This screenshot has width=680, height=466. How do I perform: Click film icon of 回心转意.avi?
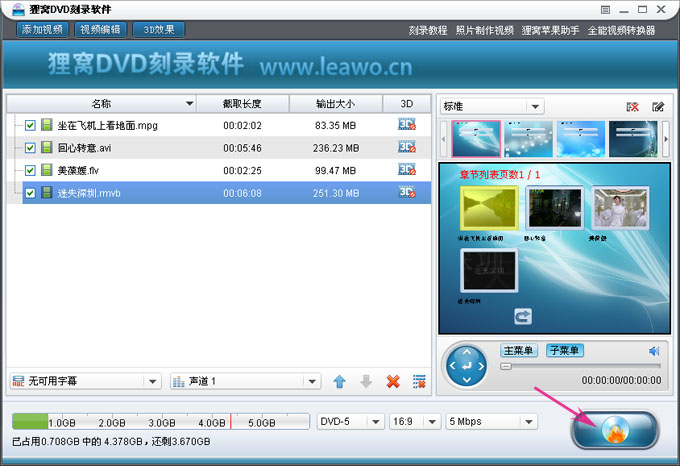46,147
